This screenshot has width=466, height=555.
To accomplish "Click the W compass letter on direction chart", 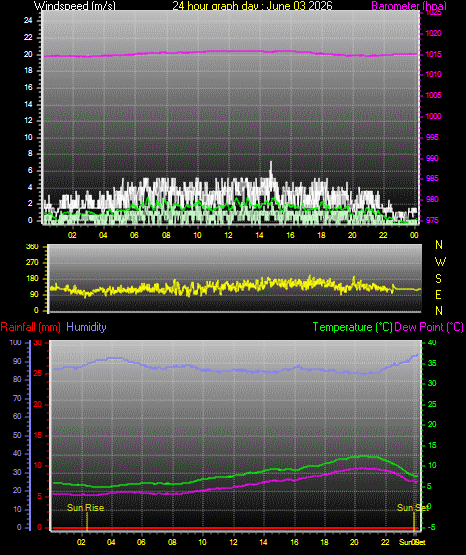I will click(x=440, y=262).
